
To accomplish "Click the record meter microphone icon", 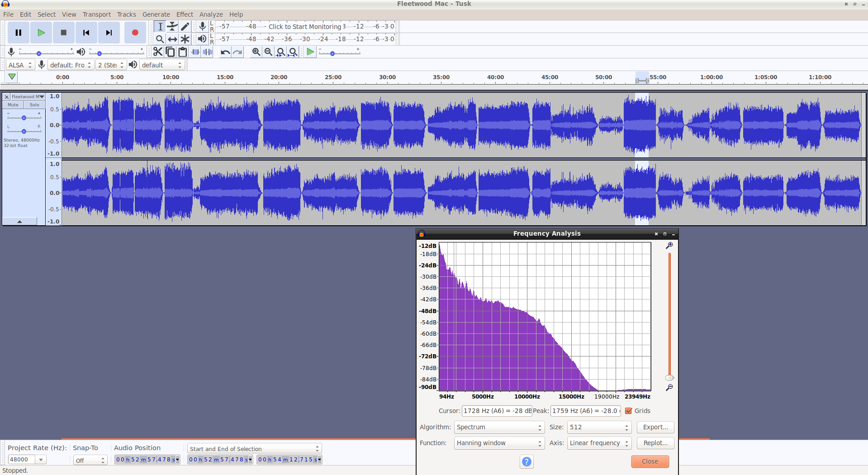I will point(203,26).
